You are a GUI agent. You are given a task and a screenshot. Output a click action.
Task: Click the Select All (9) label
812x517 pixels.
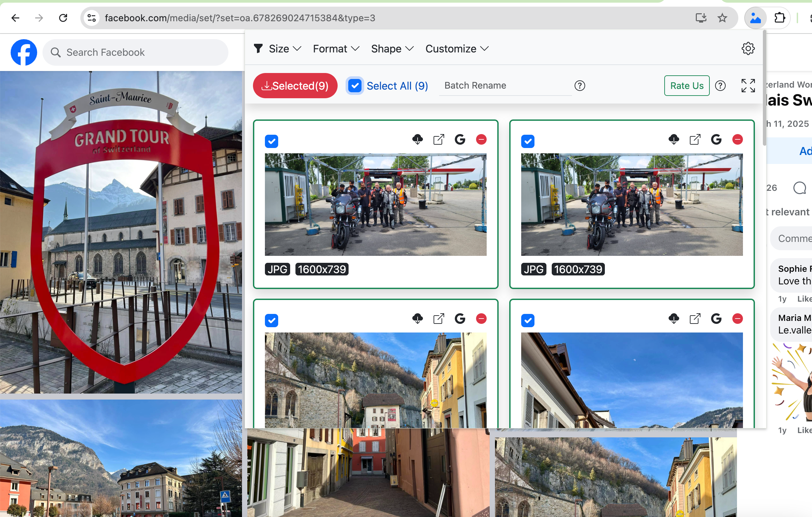pos(397,86)
